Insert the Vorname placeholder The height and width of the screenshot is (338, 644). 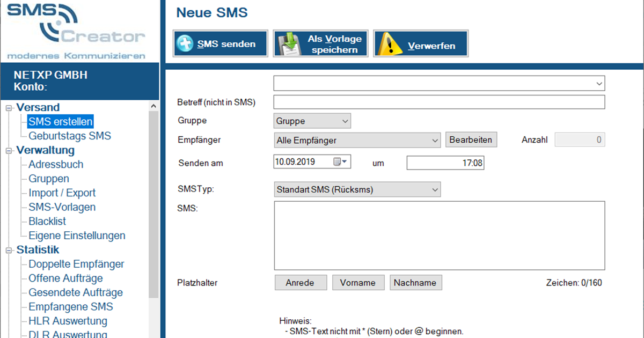pyautogui.click(x=358, y=283)
